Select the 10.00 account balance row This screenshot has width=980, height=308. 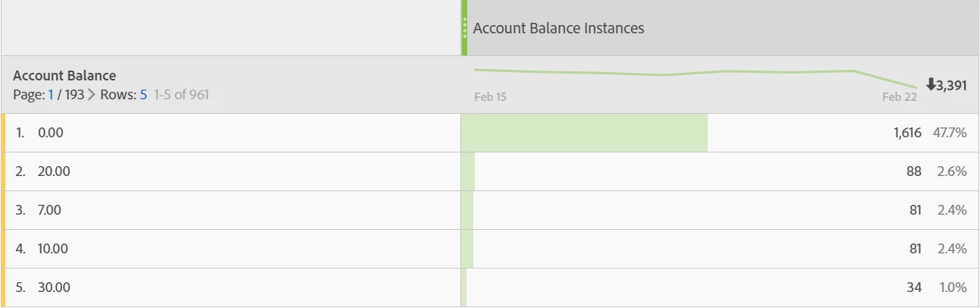point(490,249)
